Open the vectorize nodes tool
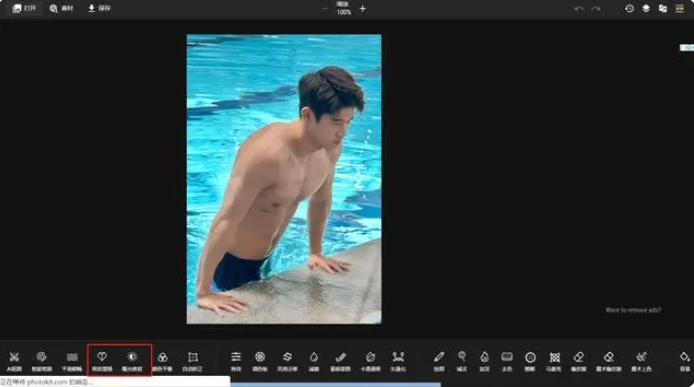This screenshot has width=694, height=387. [x=398, y=361]
